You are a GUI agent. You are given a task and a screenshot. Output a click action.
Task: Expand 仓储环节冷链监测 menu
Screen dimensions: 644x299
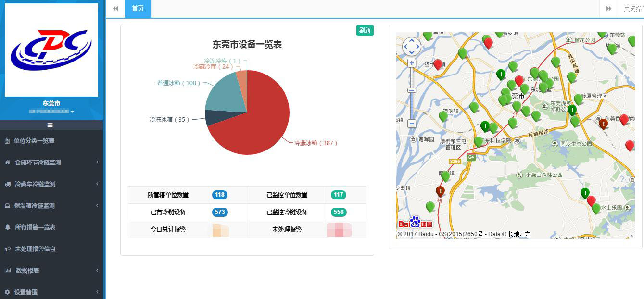click(x=51, y=162)
